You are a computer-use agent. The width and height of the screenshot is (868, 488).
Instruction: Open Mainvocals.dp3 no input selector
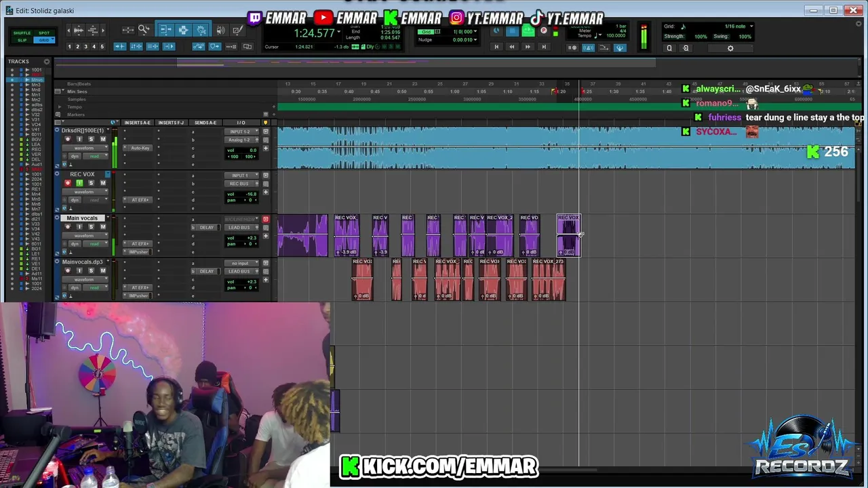tap(241, 263)
